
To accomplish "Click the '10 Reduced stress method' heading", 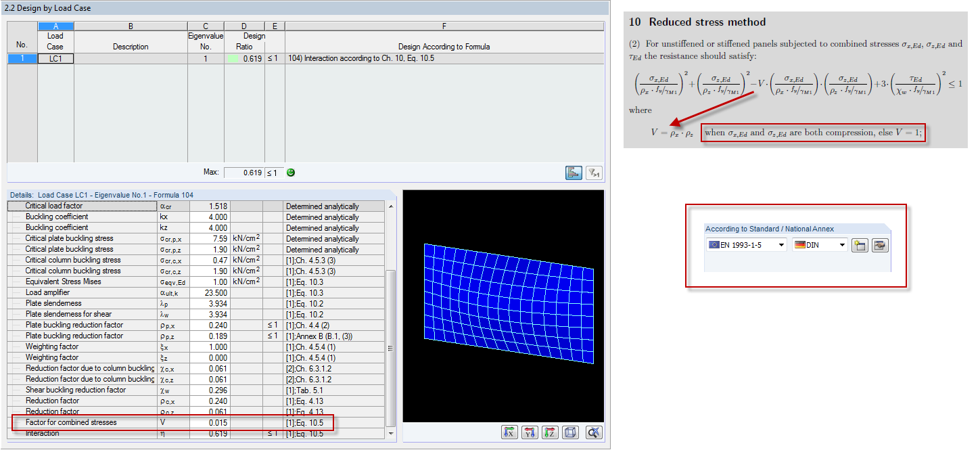I will 698,22.
